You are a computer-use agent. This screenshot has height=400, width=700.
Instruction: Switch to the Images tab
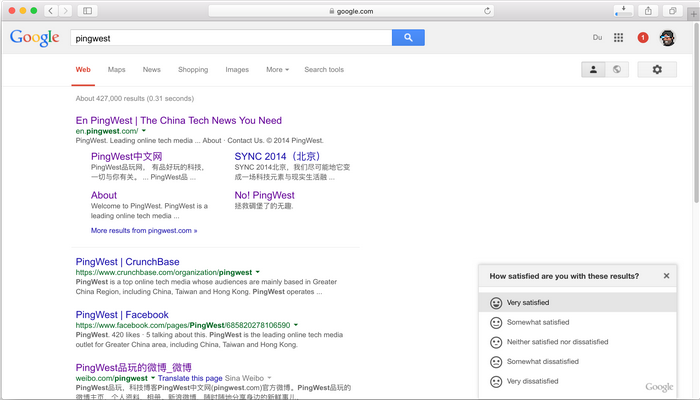tap(237, 70)
